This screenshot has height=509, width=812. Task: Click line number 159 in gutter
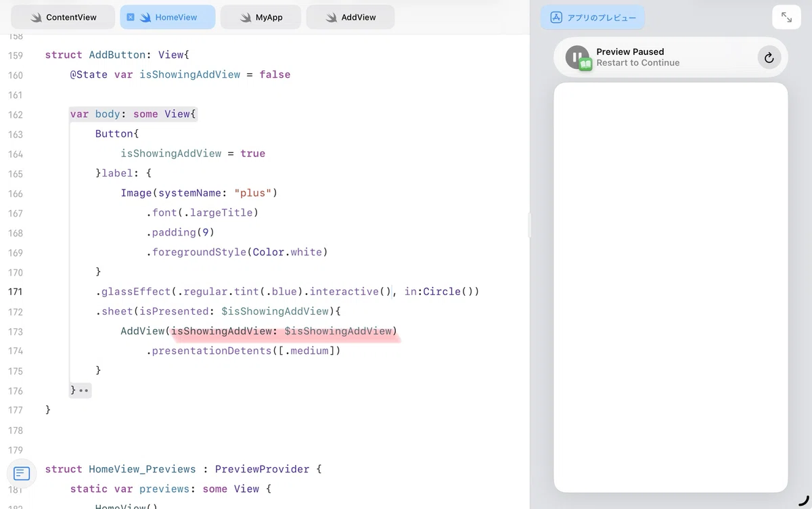pyautogui.click(x=15, y=56)
